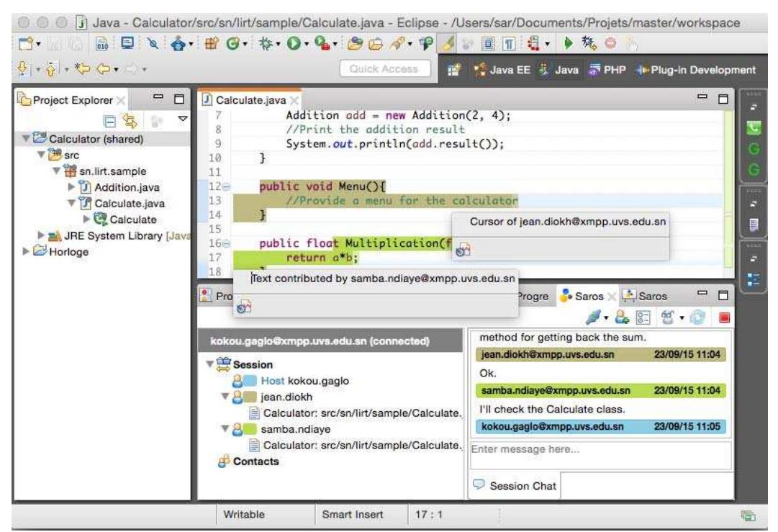This screenshot has height=532, width=778.
Task: Toggle Mark Occurrences highlighter icon
Action: coord(447,44)
